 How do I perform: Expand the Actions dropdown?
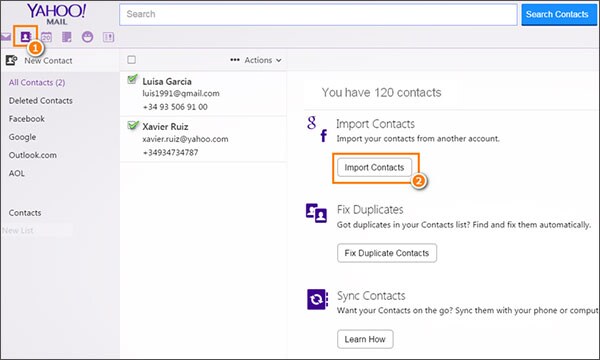[263, 60]
